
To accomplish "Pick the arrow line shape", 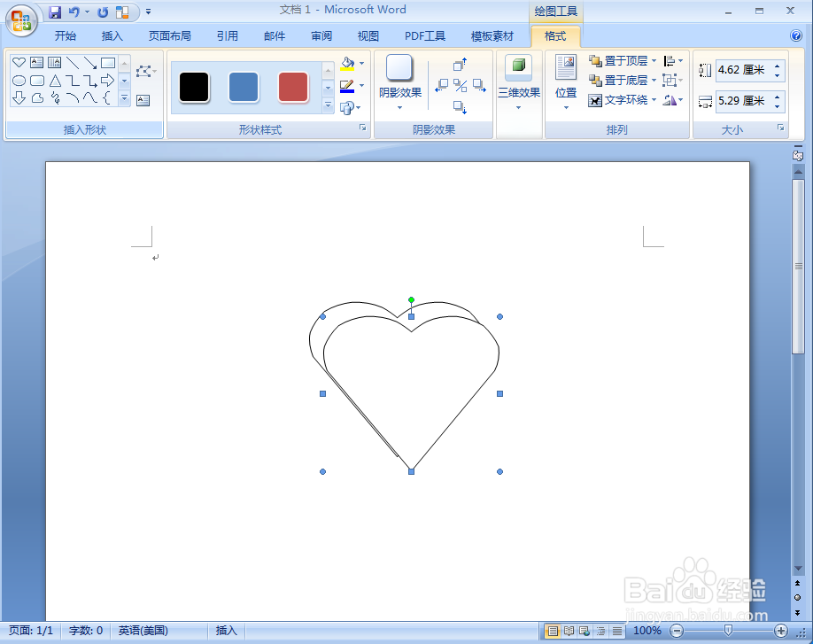I will pos(90,63).
